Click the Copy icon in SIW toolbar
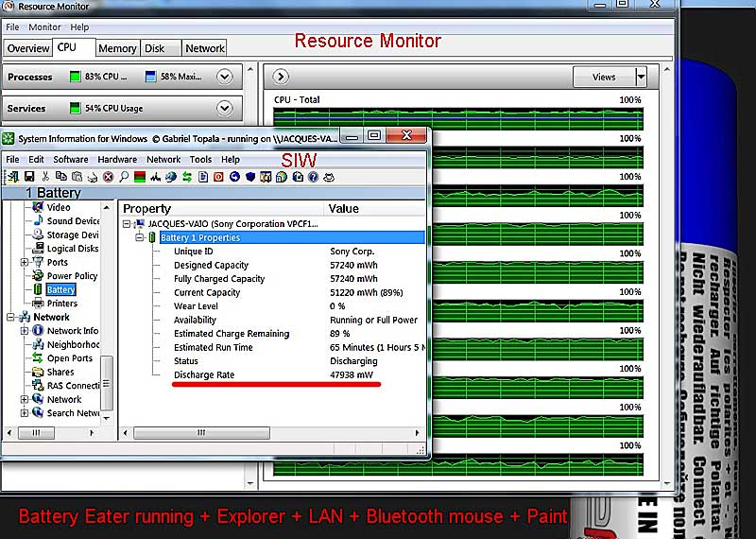 pyautogui.click(x=61, y=177)
